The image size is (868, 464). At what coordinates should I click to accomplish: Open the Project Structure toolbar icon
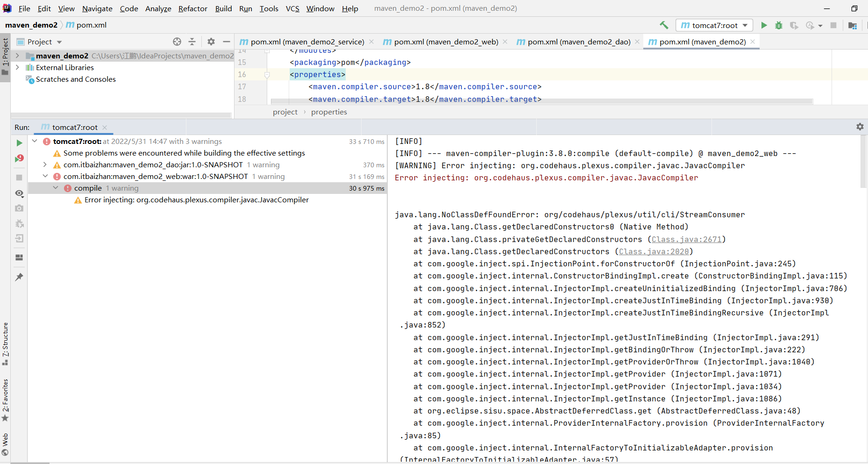coord(853,25)
